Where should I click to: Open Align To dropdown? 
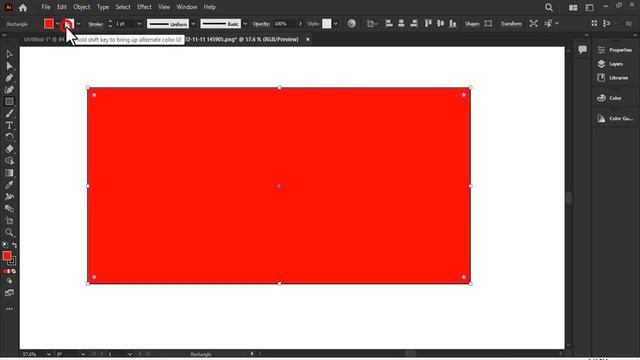click(372, 24)
